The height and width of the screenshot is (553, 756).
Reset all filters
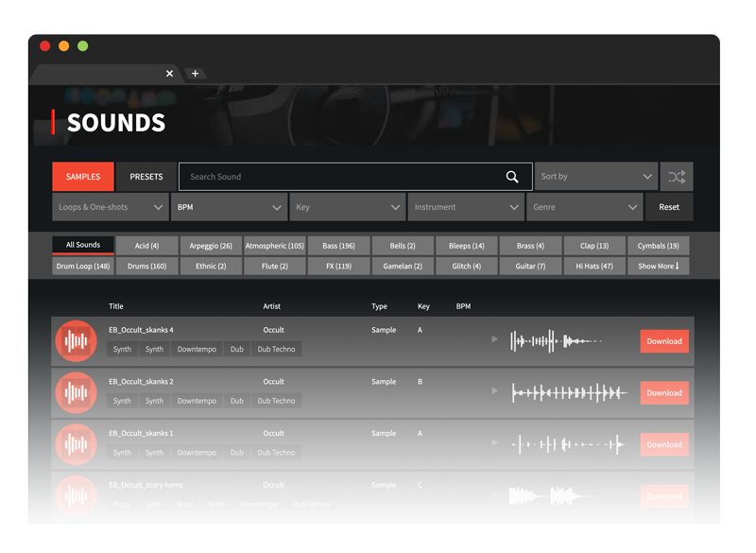[669, 207]
